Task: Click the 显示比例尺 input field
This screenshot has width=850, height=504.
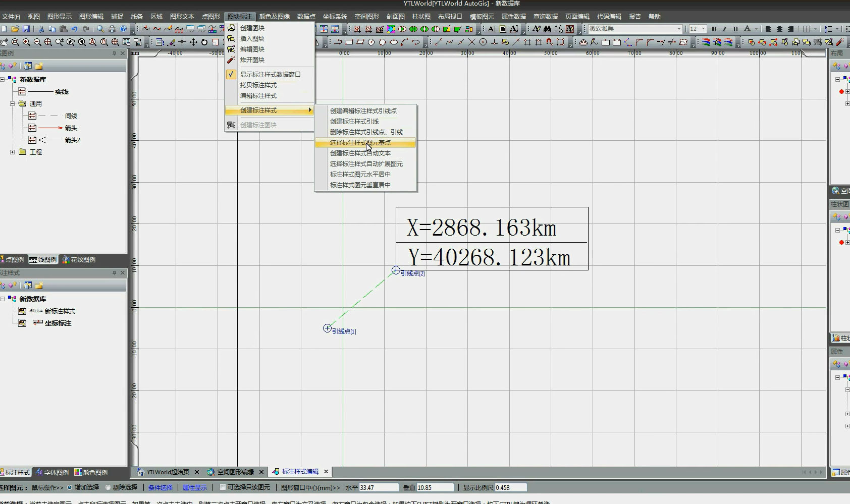Action: 511,487
